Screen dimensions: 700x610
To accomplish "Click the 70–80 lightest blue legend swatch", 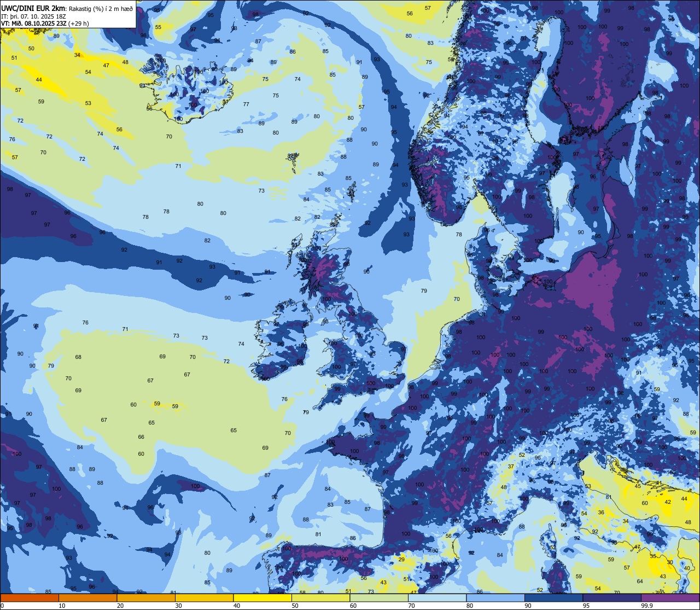I will pyautogui.click(x=437, y=597).
